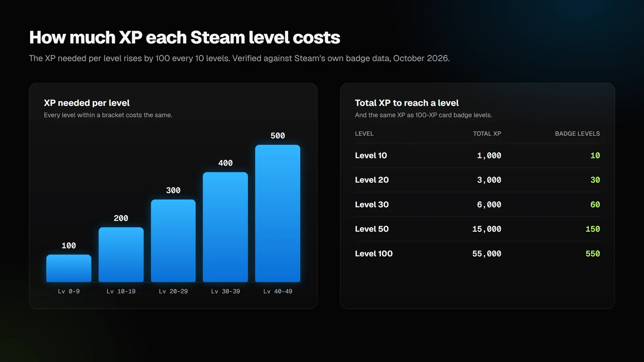Click the green 150 badge levels value
The width and height of the screenshot is (644, 362).
tap(592, 229)
